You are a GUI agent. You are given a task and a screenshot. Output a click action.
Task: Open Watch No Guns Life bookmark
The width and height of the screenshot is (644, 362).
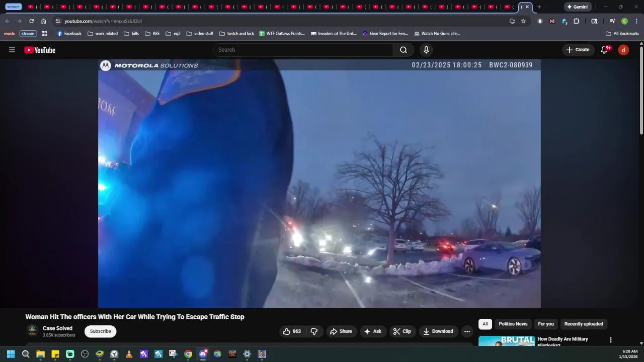[x=437, y=34]
